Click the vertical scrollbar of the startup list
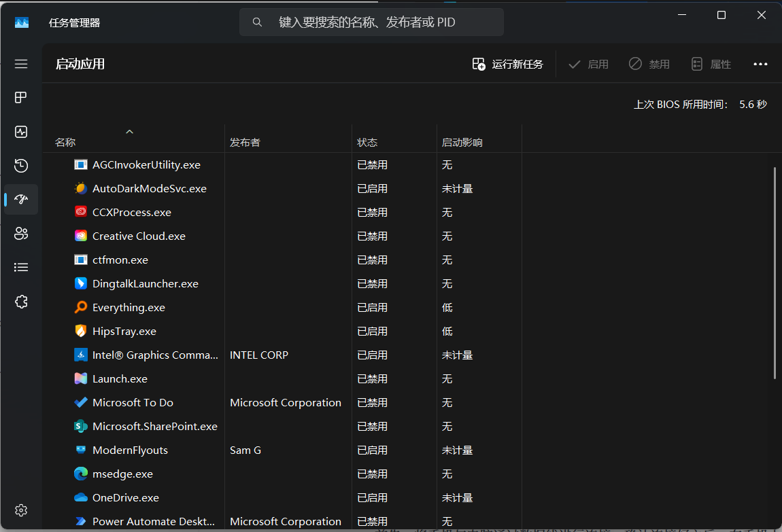The width and height of the screenshot is (782, 532). click(x=775, y=273)
